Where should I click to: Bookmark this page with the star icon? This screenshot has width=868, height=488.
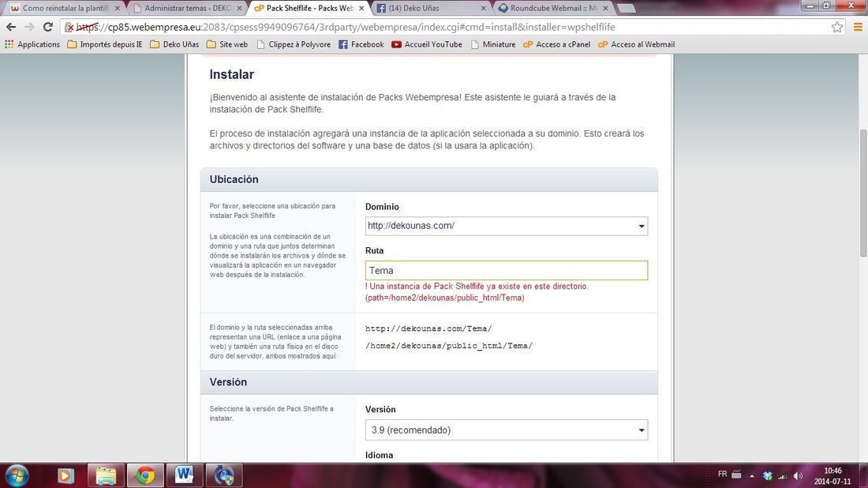point(837,27)
